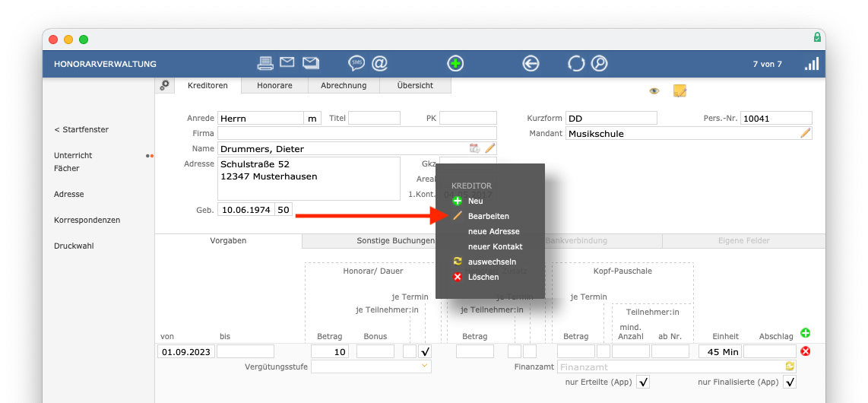868x403 pixels.
Task: Choose Neu in the Kreditor menu
Action: click(475, 201)
